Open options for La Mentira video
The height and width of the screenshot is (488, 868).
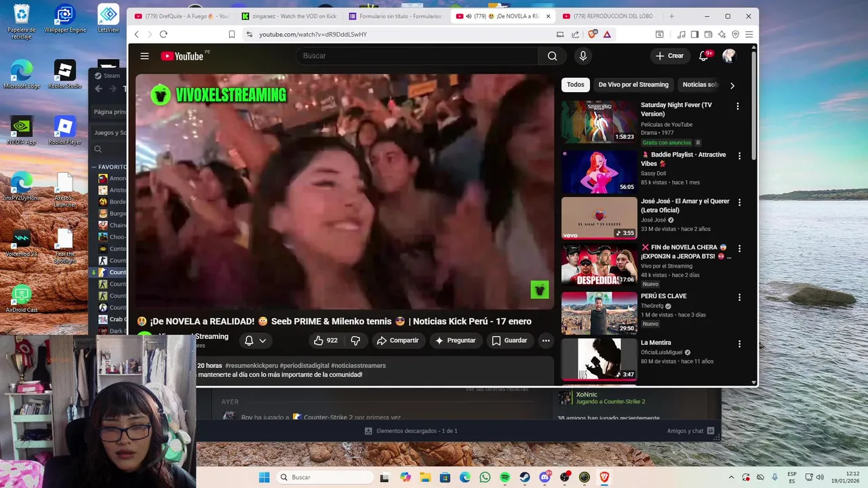pos(739,344)
